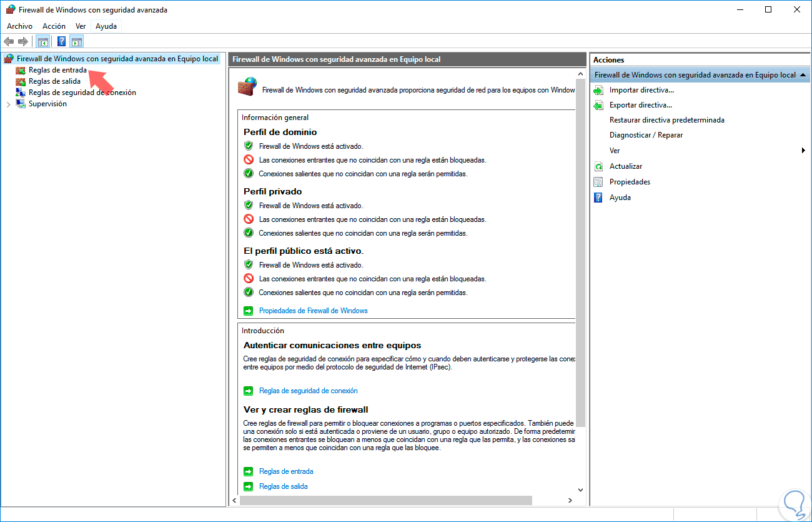Open the Ayuda menu in menu bar
Viewport: 812px width, 522px height.
point(106,26)
